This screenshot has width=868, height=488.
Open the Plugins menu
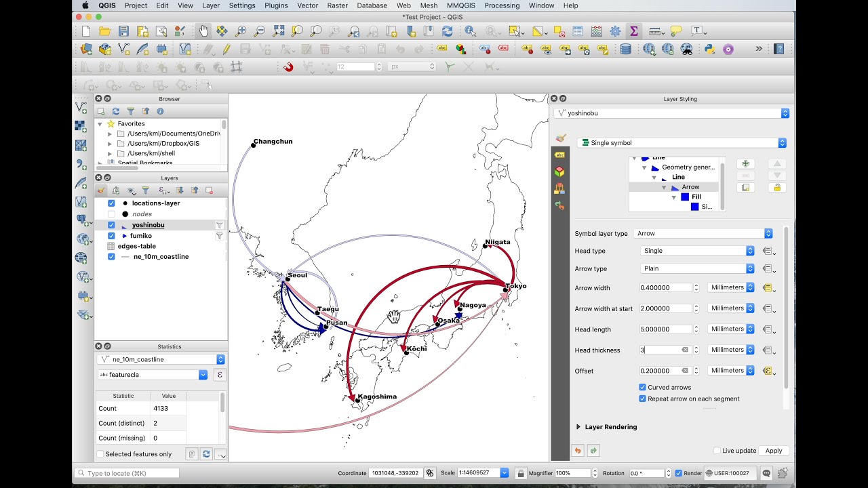click(x=276, y=5)
